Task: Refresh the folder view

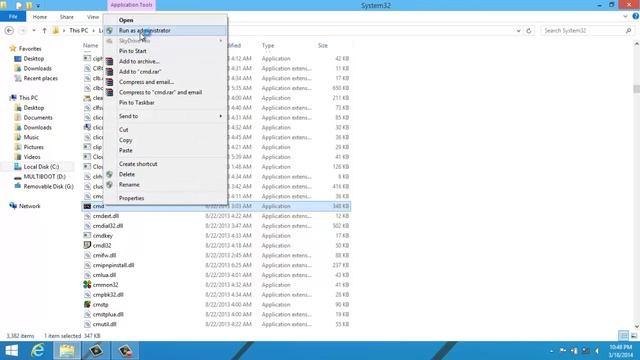Action: [529, 31]
